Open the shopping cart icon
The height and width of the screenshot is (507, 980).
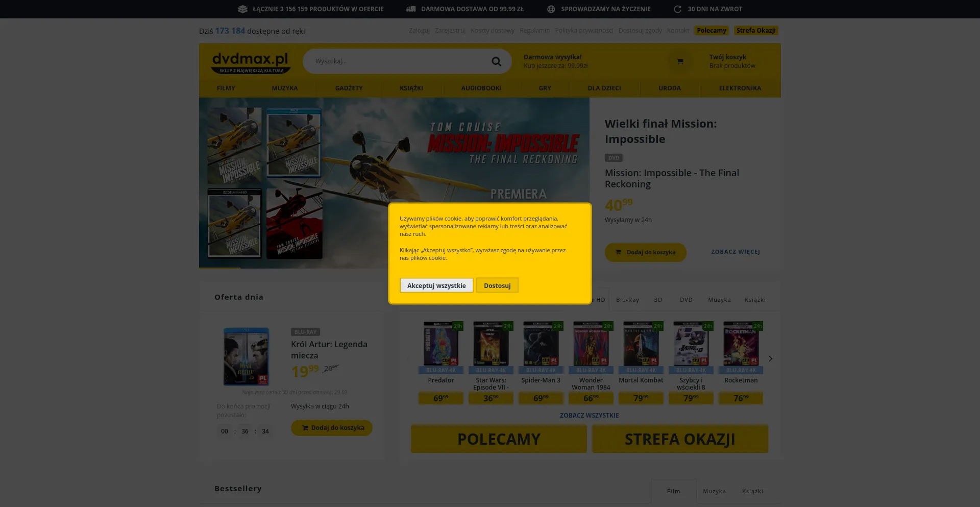(x=680, y=62)
